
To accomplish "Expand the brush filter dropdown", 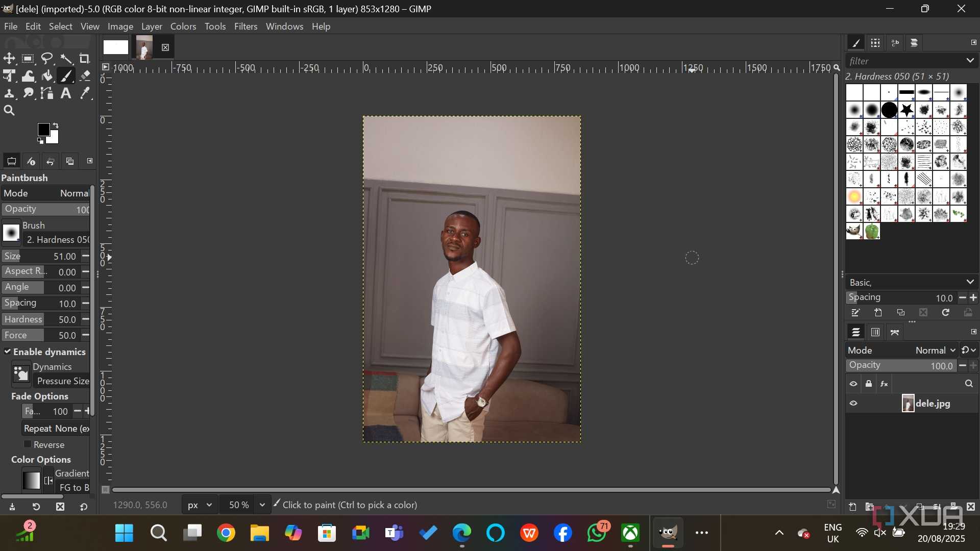I will pos(970,61).
